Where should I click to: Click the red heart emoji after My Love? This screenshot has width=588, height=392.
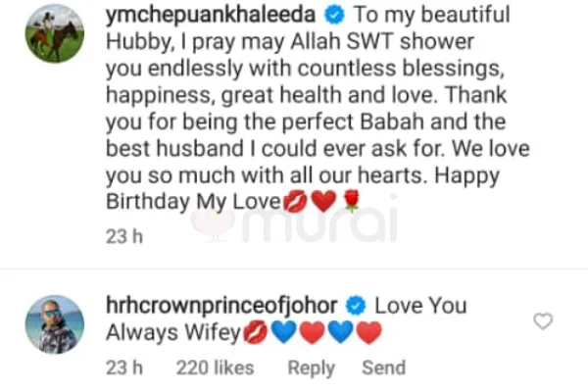pyautogui.click(x=323, y=202)
